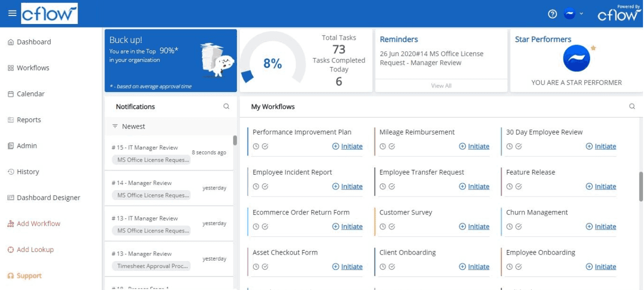
Task: Click the Add Lookup icon in the sidebar
Action: (11, 249)
